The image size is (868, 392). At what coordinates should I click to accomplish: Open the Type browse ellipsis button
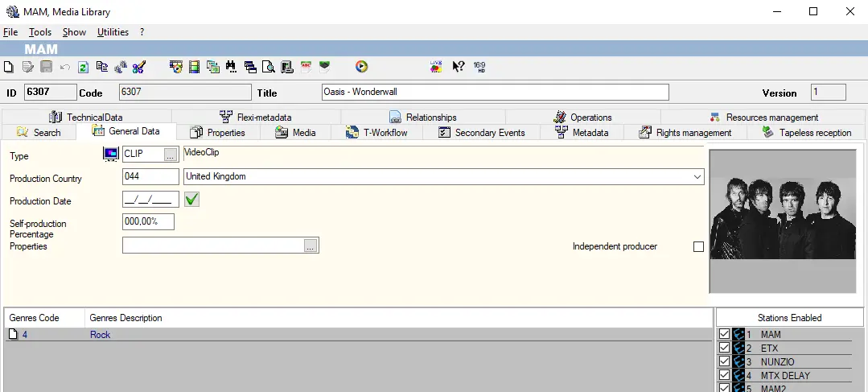[171, 155]
